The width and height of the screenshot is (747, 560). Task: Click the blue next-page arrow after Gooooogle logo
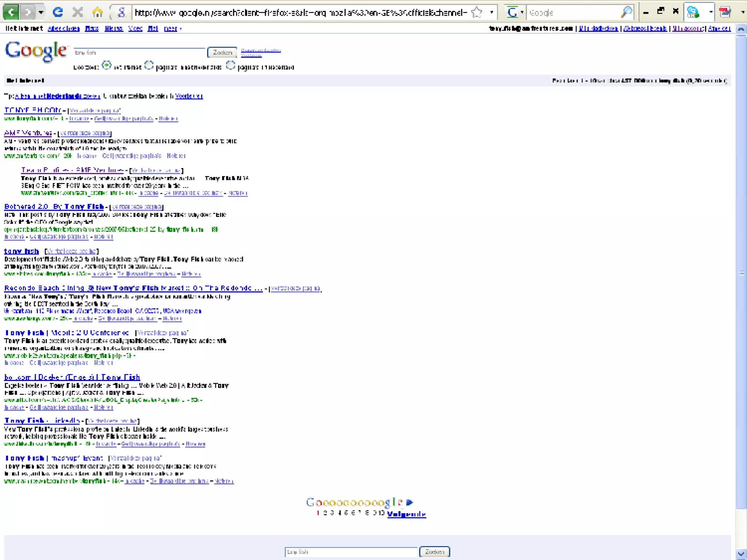(x=410, y=503)
